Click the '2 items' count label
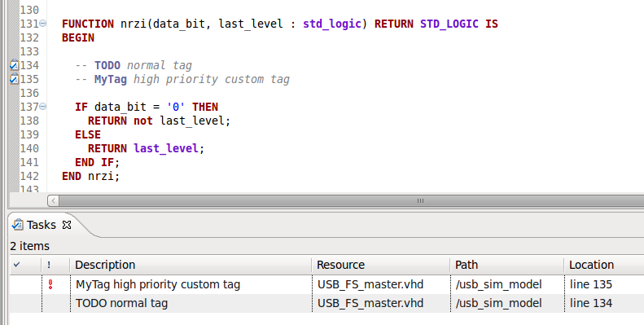Viewport: 644px width, 325px height. point(29,246)
